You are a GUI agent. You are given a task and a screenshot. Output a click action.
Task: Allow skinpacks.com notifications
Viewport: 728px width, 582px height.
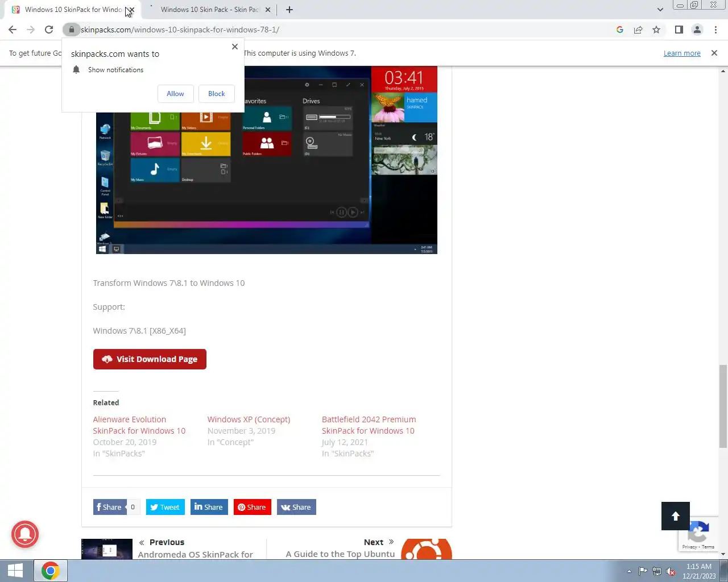point(175,94)
